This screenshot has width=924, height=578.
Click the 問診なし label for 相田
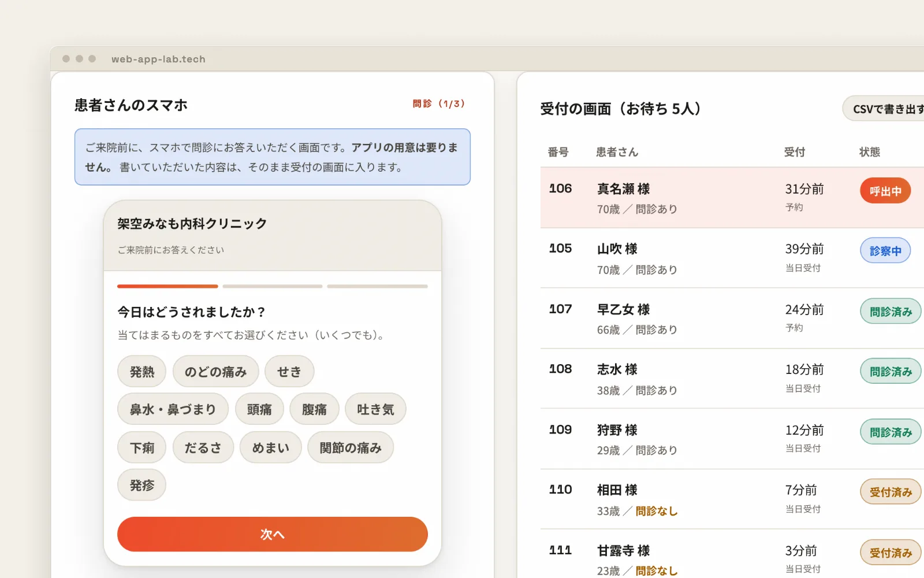coord(657,511)
